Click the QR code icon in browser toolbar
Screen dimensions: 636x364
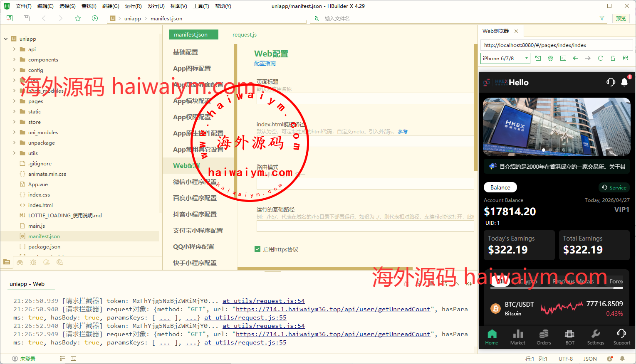625,58
